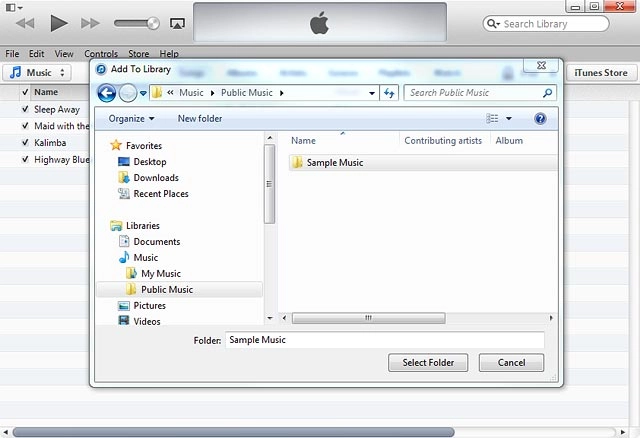Open the Help menu
Screen dimensions: 640x438
click(169, 53)
